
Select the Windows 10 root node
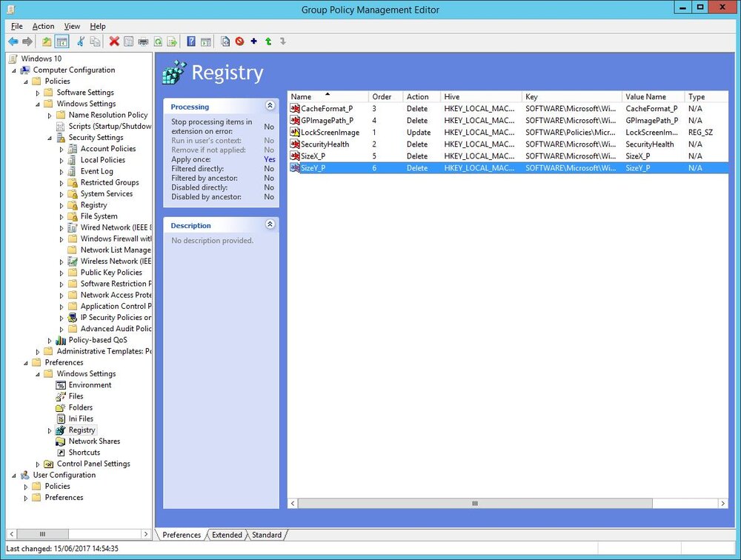[41, 59]
